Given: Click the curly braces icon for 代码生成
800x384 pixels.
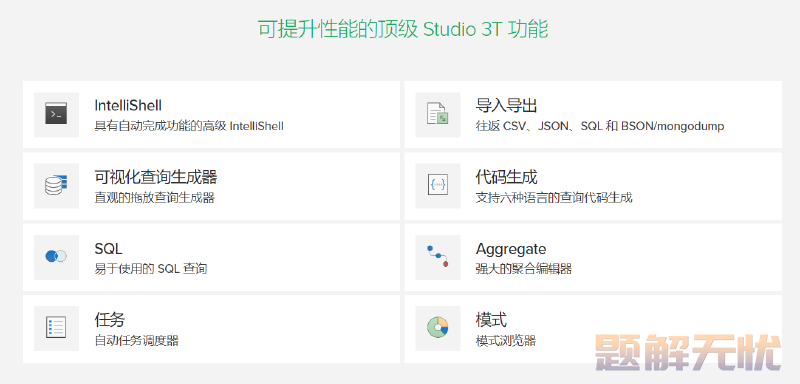Looking at the screenshot, I should [x=437, y=185].
